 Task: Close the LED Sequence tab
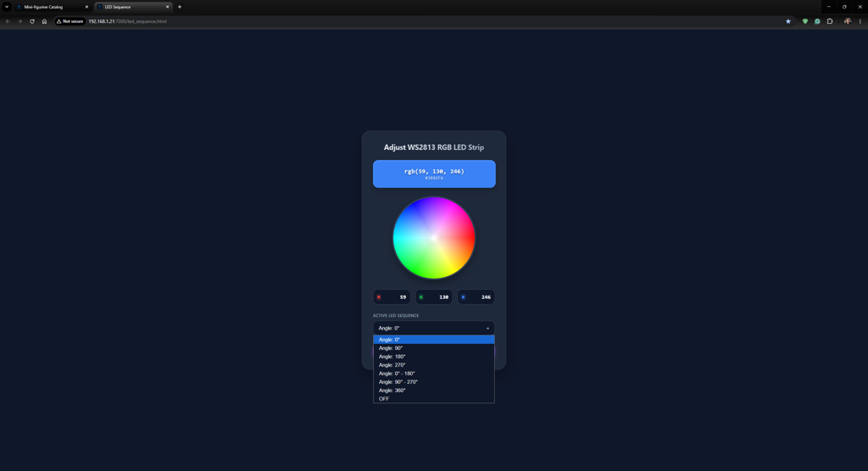coord(167,7)
